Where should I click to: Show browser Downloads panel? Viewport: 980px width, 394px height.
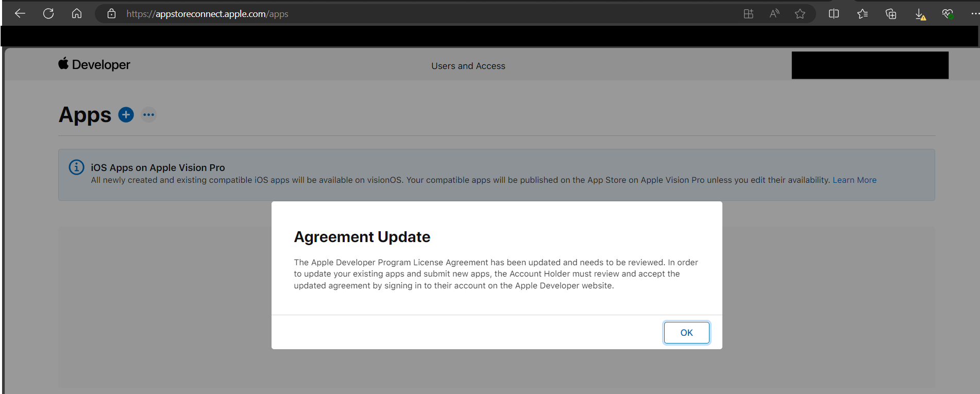(x=920, y=14)
